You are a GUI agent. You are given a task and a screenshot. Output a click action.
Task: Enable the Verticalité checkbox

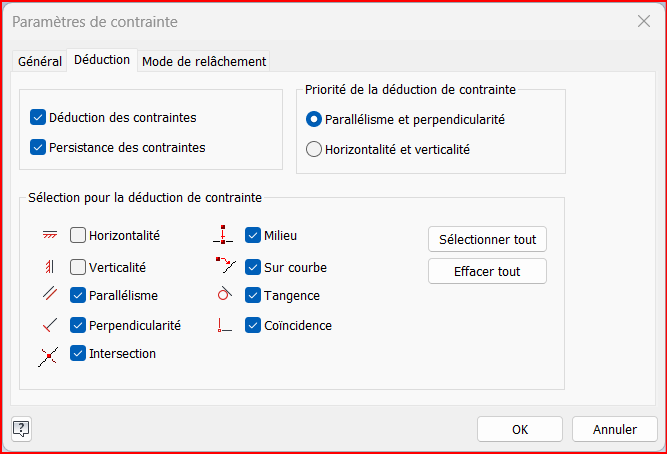pyautogui.click(x=78, y=267)
